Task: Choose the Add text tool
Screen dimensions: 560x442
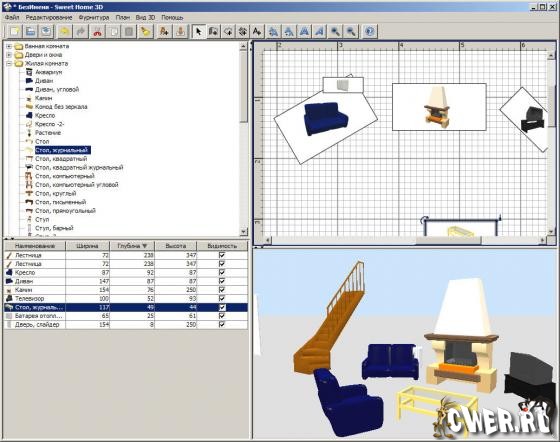Action: point(257,32)
